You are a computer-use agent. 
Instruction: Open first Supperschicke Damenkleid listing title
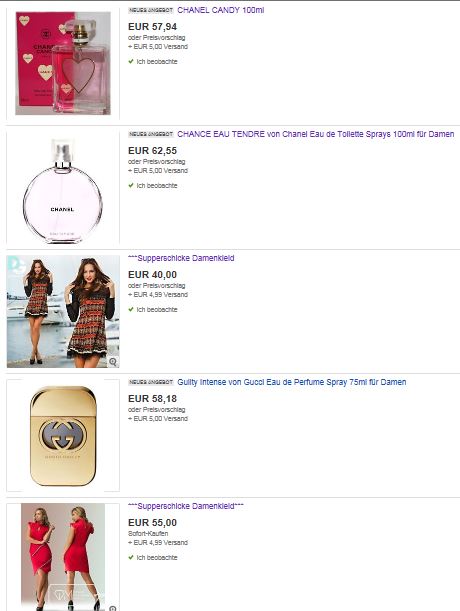pos(181,258)
